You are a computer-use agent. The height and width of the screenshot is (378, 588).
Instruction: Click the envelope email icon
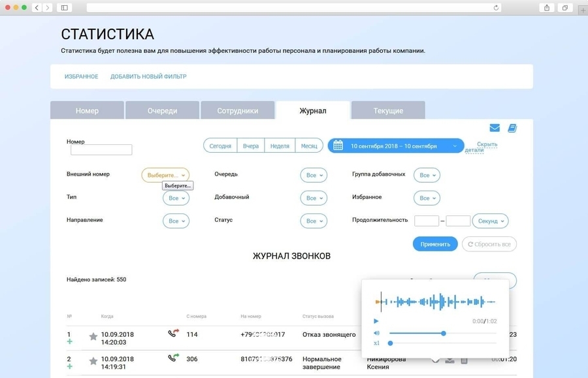[495, 128]
